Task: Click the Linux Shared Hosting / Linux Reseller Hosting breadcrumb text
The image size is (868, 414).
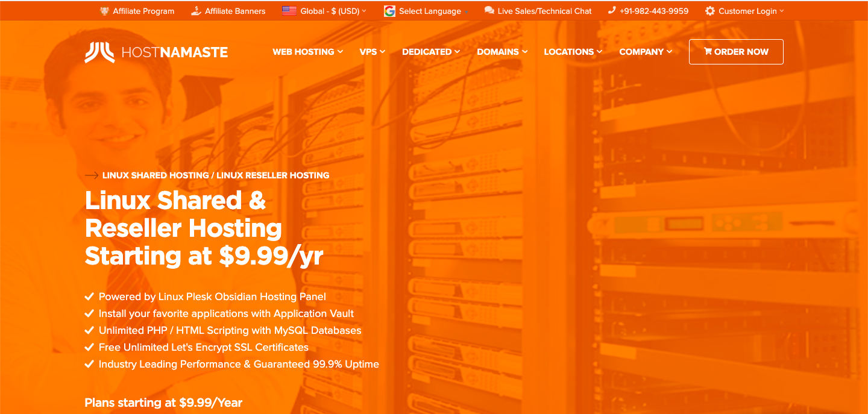Action: click(216, 175)
